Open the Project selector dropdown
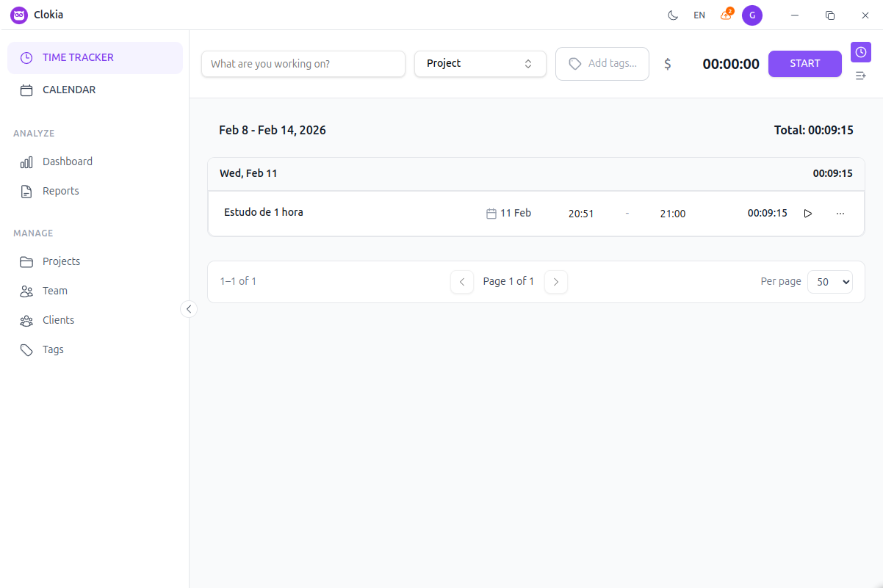883x588 pixels. tap(480, 64)
